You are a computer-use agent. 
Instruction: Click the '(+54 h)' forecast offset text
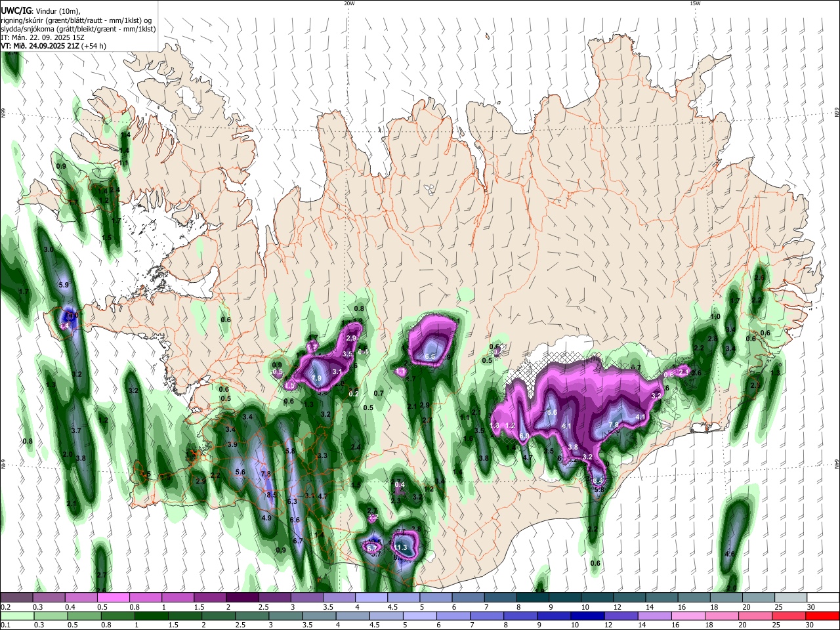(94, 46)
